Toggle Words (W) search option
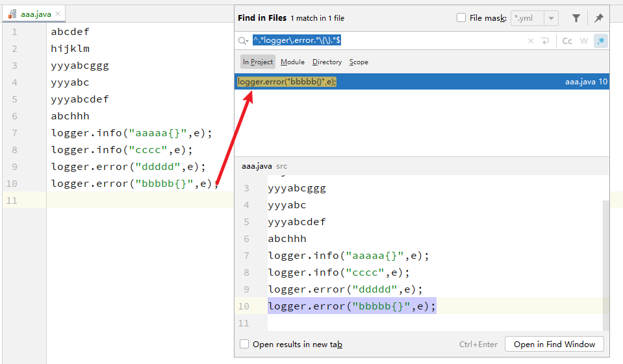The width and height of the screenshot is (623, 364). [584, 41]
